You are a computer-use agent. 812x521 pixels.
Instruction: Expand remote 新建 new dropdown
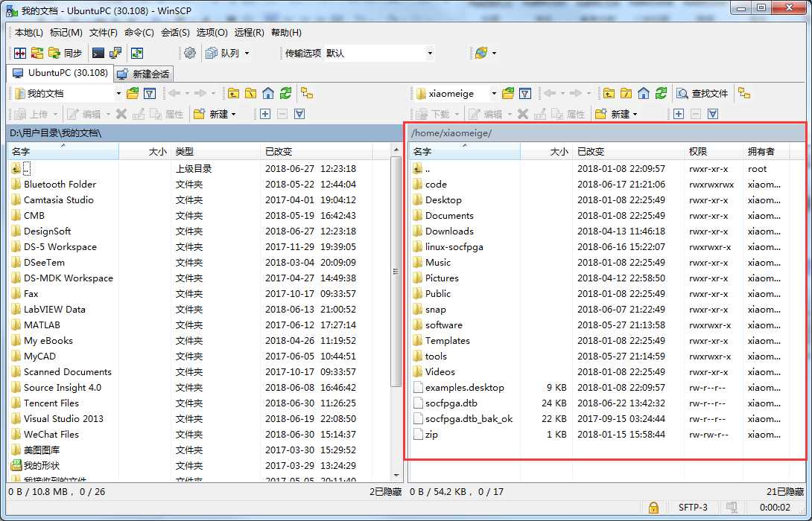[x=635, y=114]
